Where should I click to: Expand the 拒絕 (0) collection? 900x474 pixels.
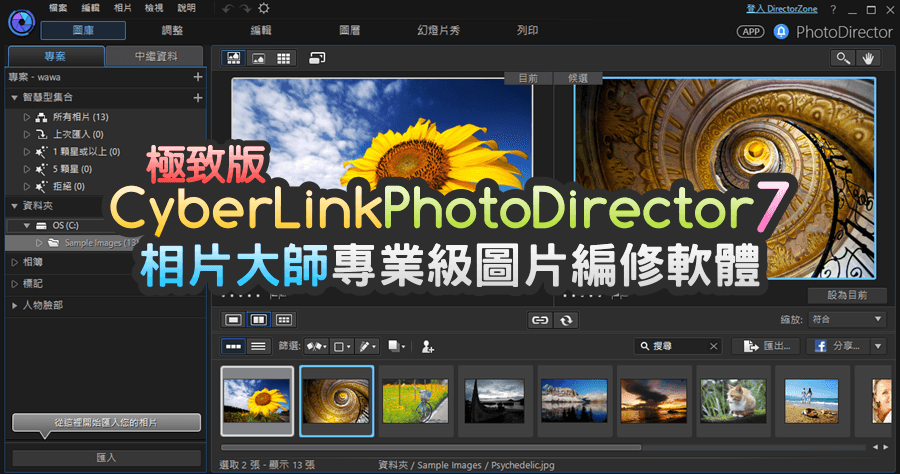pyautogui.click(x=26, y=187)
